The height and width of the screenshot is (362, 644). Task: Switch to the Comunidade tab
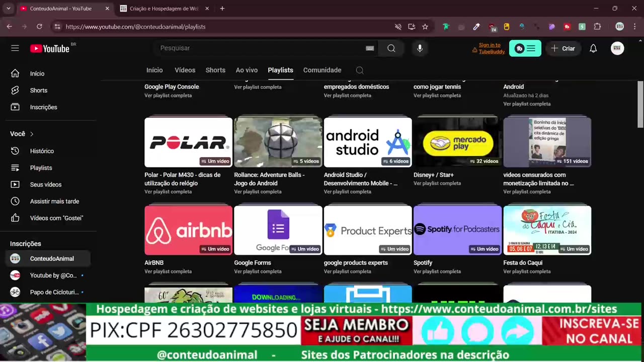pyautogui.click(x=322, y=70)
